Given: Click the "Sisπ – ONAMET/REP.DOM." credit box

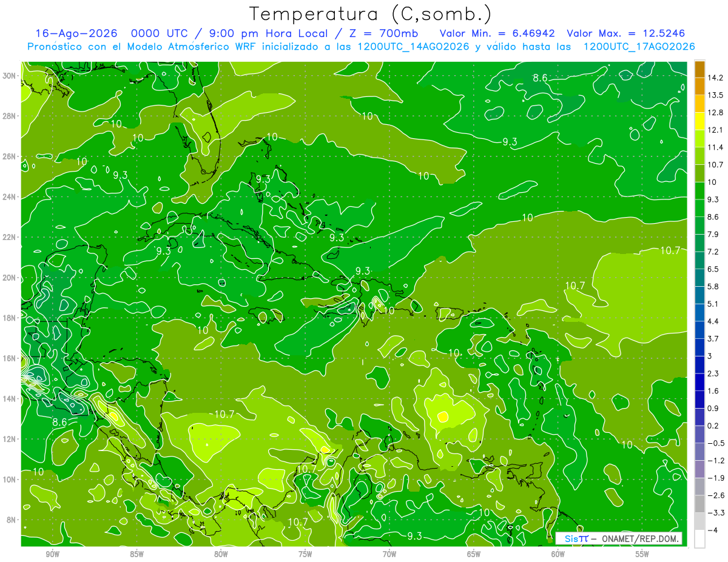Looking at the screenshot, I should [619, 538].
